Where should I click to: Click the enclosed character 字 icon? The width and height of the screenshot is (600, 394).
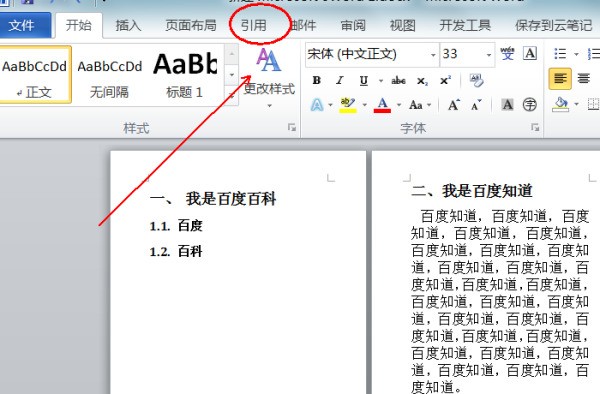(530, 105)
